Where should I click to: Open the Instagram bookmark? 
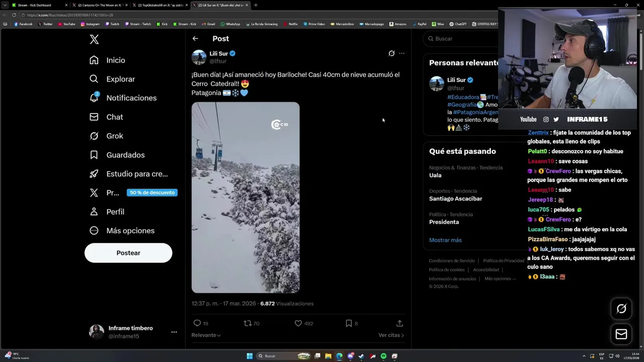pos(91,24)
